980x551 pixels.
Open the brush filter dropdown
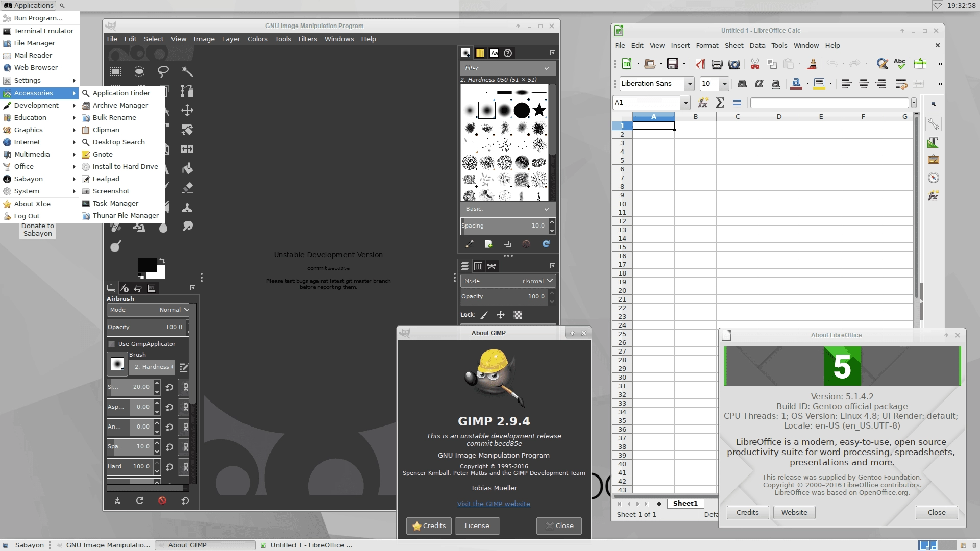click(547, 68)
